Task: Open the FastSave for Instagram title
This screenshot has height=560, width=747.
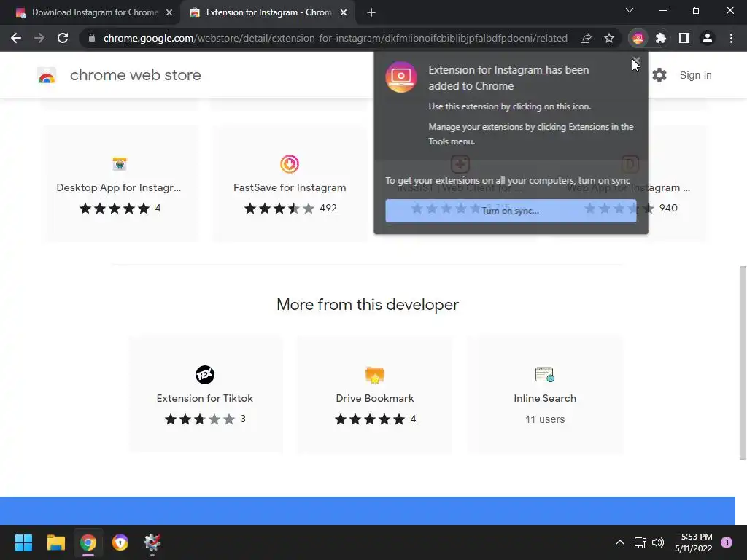Action: pos(290,187)
